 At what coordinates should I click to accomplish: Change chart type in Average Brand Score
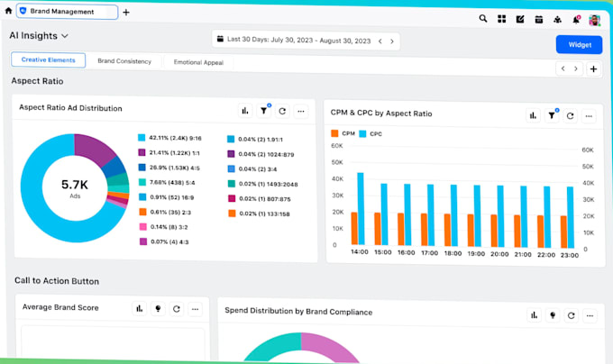point(140,308)
